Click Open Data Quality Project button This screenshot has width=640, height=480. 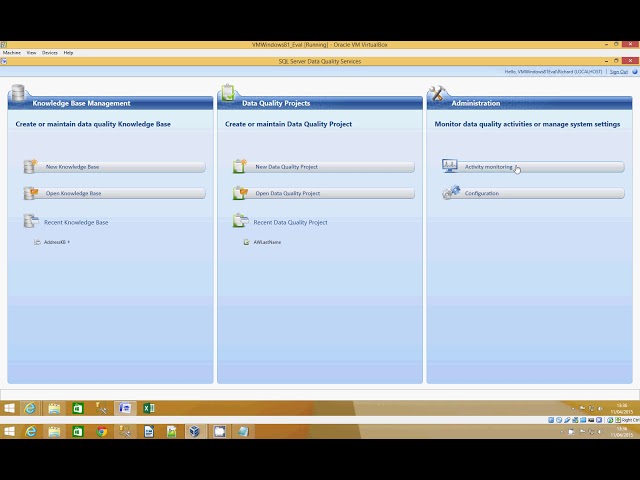coord(324,193)
